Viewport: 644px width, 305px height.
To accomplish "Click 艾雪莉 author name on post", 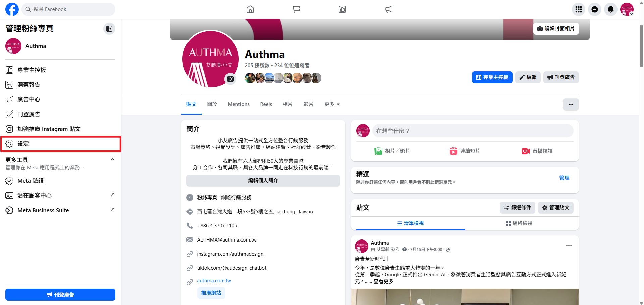I will point(383,250).
